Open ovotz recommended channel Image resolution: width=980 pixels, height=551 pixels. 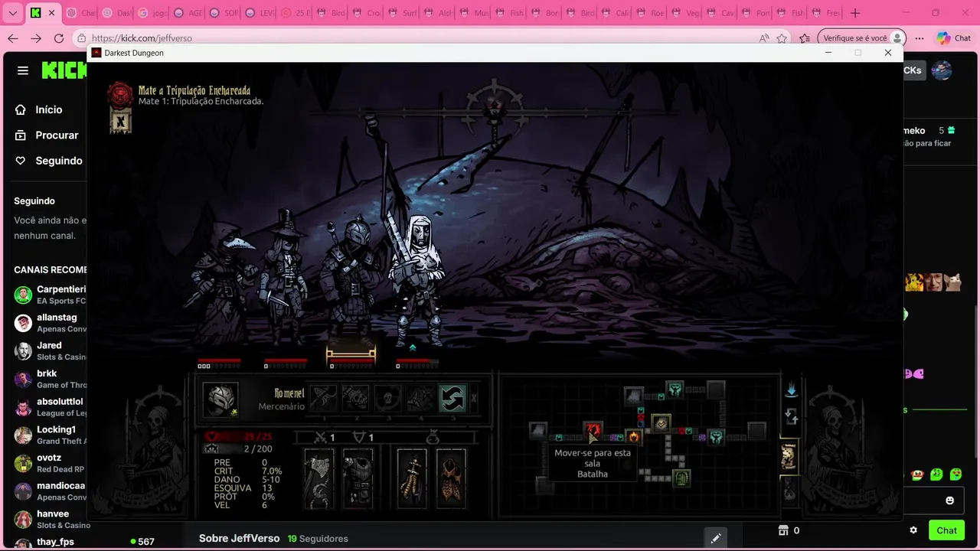50,463
